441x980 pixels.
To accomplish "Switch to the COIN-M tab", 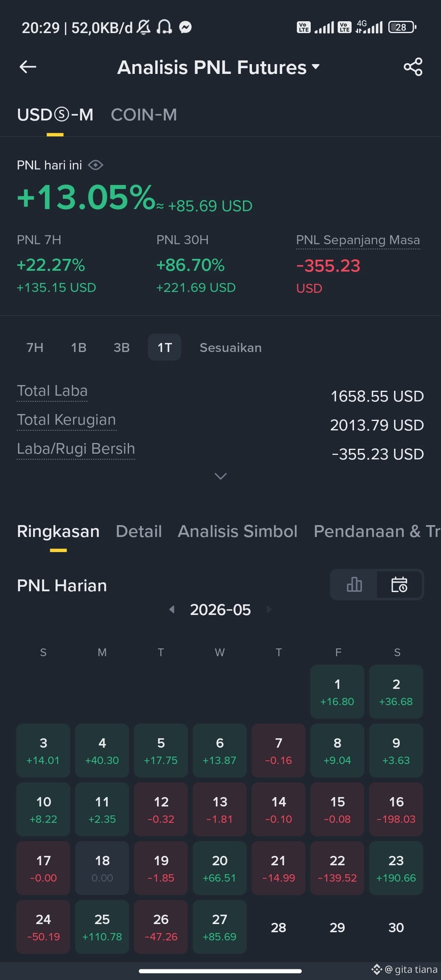I will click(144, 115).
